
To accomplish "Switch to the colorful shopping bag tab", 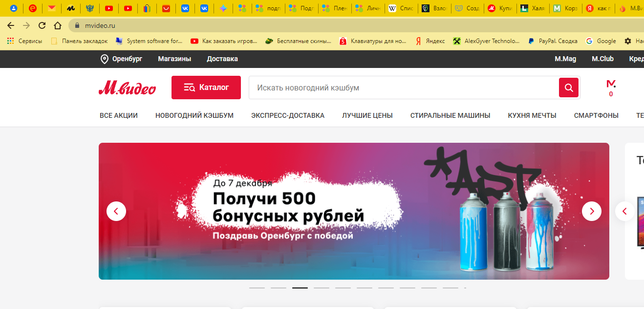I will [147, 8].
